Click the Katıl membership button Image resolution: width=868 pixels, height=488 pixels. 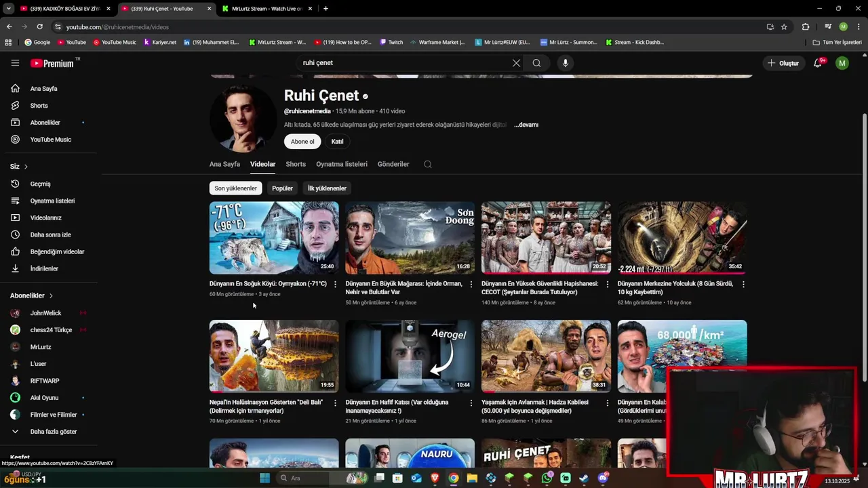click(337, 142)
